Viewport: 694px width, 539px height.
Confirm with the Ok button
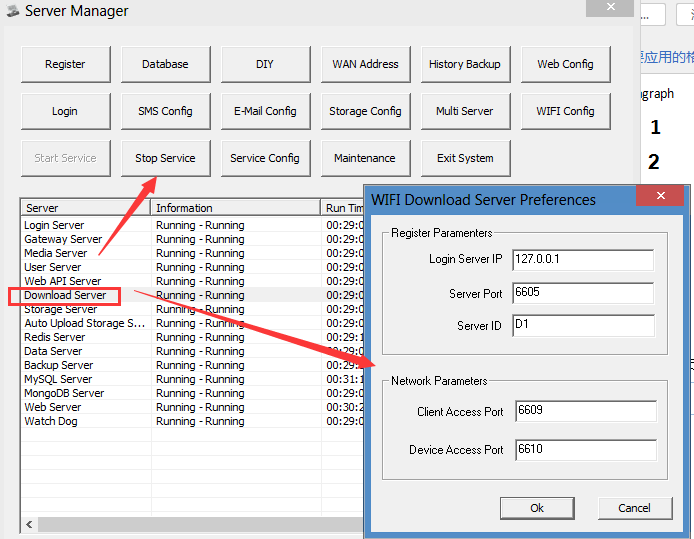(537, 508)
